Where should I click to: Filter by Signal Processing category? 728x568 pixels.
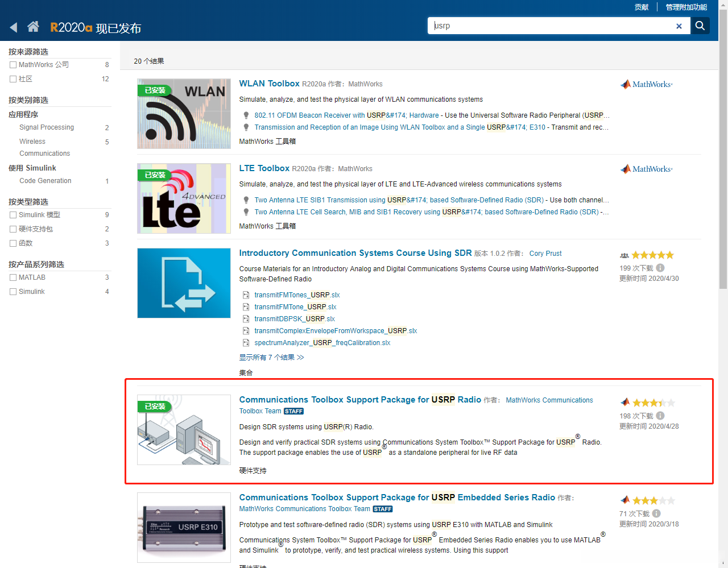(47, 127)
